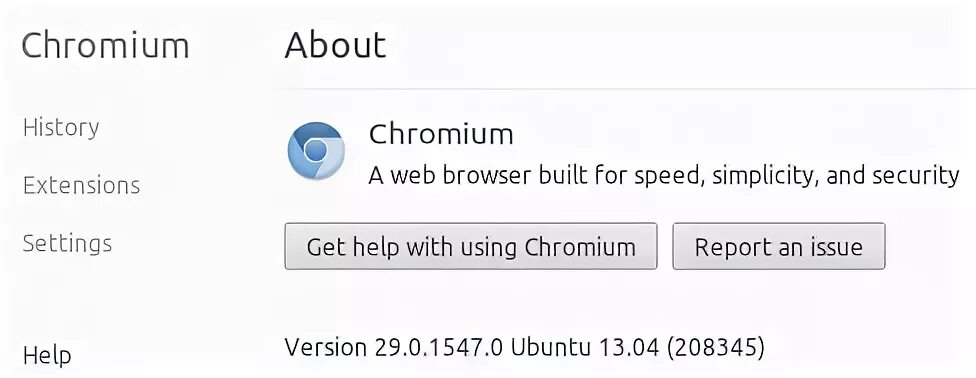Click the speed, simplicity, and security tagline
This screenshot has height=378, width=976.
point(664,176)
